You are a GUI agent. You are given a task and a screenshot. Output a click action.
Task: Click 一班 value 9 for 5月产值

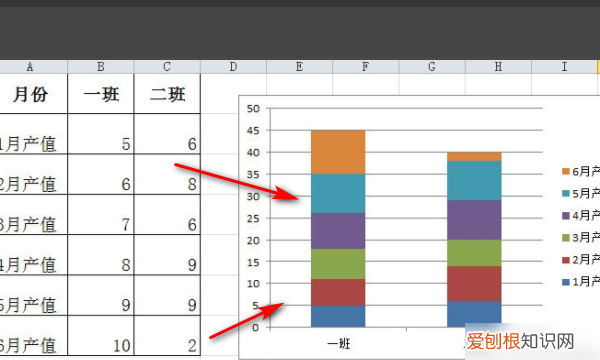(101, 295)
